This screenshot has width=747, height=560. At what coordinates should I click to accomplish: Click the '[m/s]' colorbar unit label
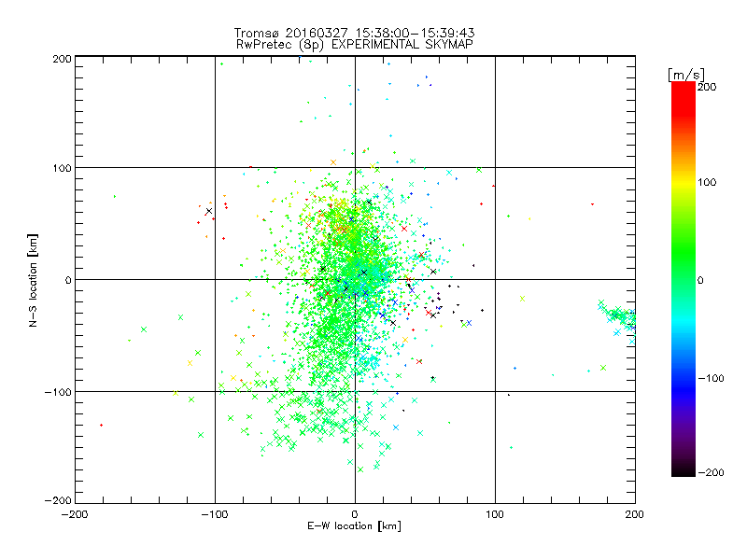[x=685, y=75]
